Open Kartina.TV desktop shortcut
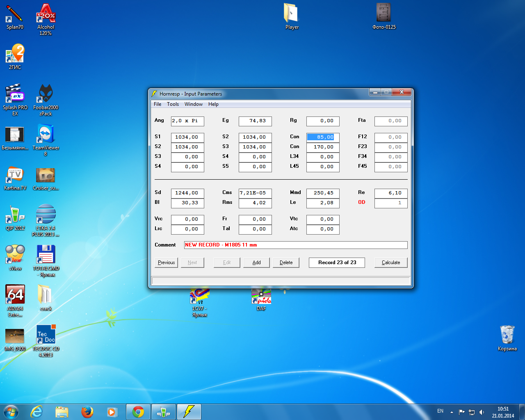The image size is (525, 420). 15,178
